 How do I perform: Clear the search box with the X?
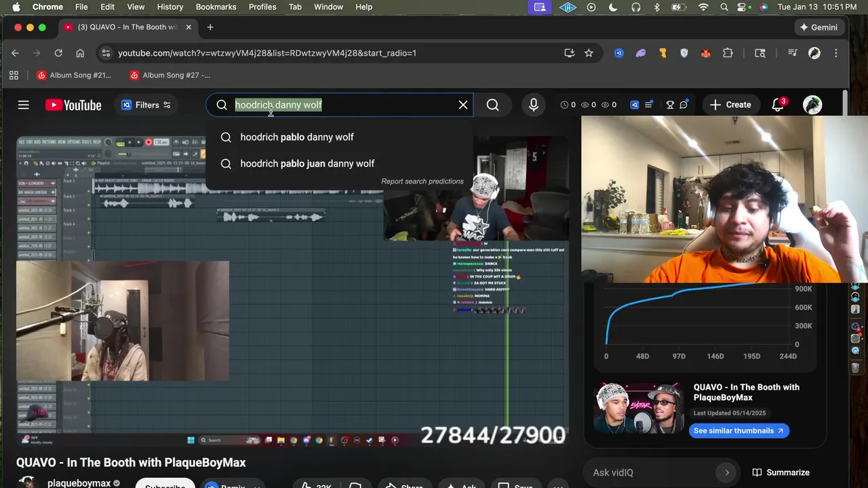[x=463, y=105]
